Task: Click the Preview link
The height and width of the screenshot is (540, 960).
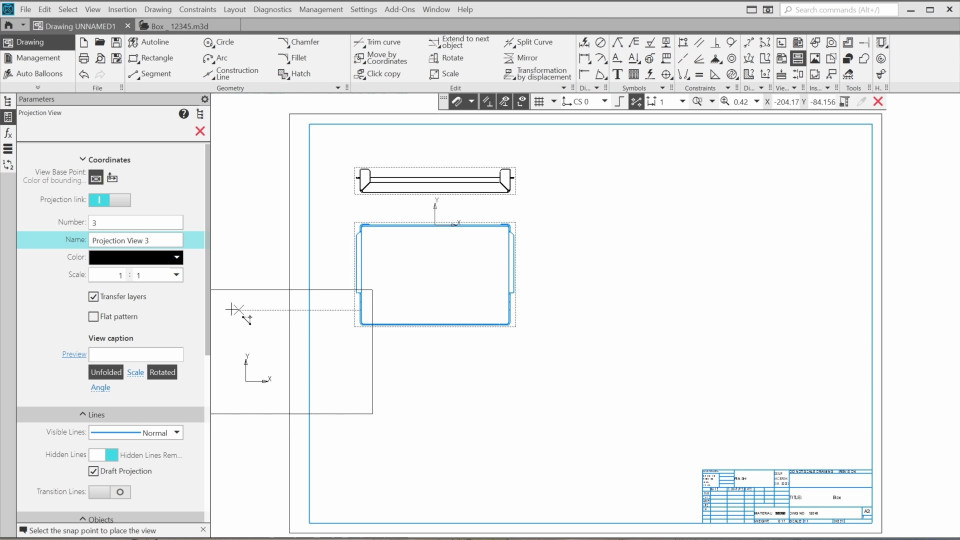Action: (x=74, y=354)
